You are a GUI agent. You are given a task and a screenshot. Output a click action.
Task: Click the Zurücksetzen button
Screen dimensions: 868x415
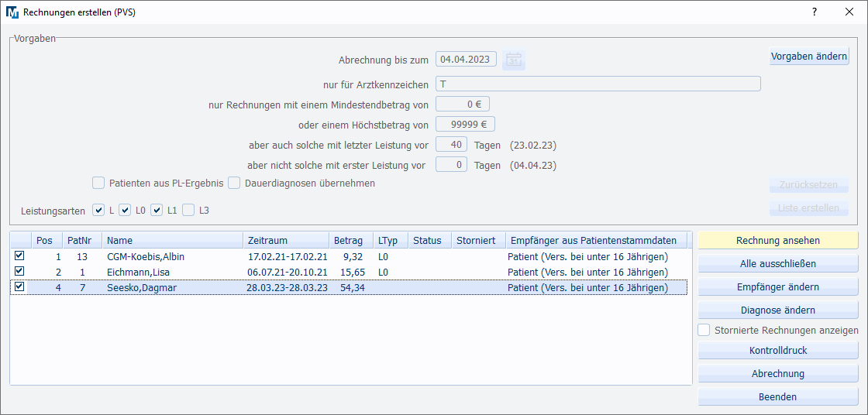[x=809, y=184]
